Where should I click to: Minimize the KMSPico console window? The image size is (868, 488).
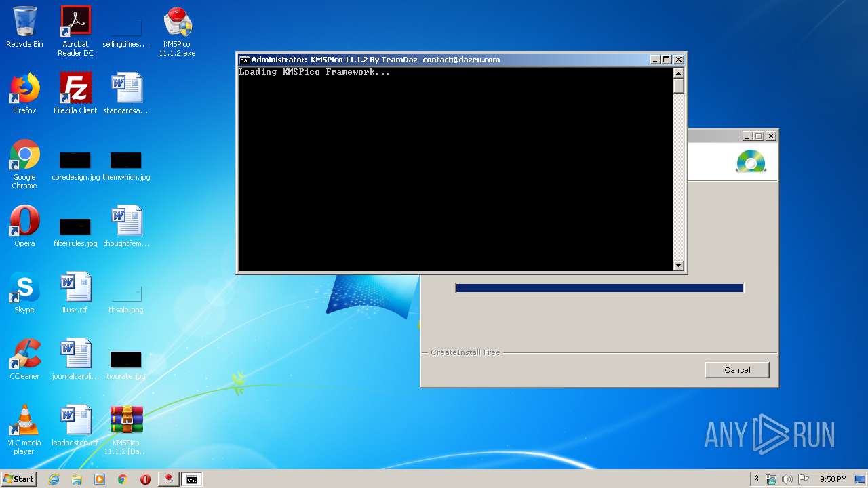point(655,60)
